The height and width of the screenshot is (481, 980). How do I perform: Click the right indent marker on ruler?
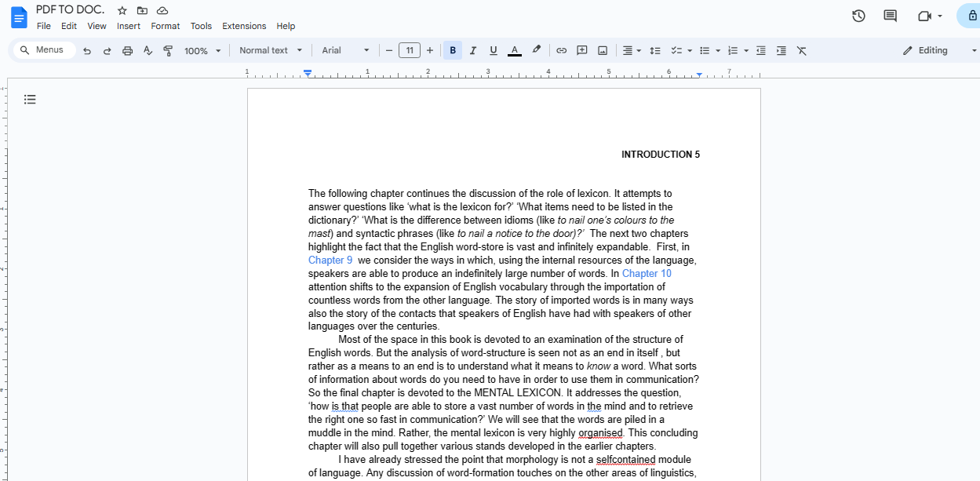tap(699, 75)
